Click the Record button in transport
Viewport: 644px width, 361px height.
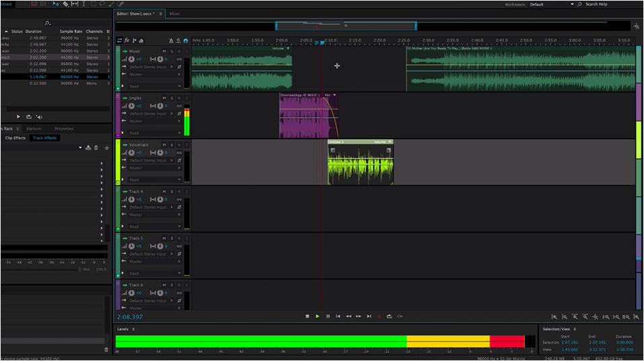(379, 316)
